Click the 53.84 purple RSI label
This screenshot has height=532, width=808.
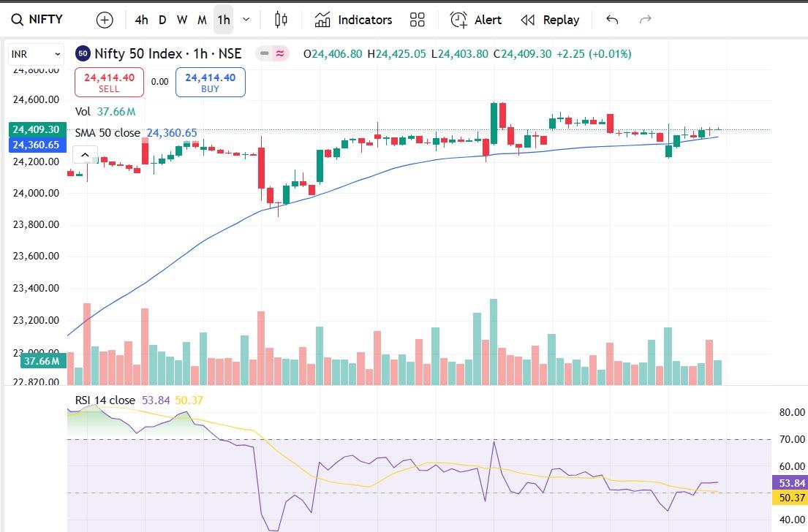(790, 483)
